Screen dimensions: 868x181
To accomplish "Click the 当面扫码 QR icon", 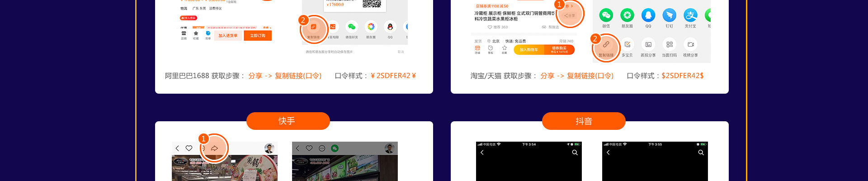I will pos(669,44).
